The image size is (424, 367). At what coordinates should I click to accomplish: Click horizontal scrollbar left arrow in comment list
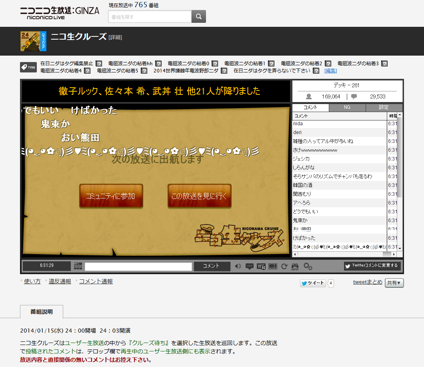[x=295, y=254]
